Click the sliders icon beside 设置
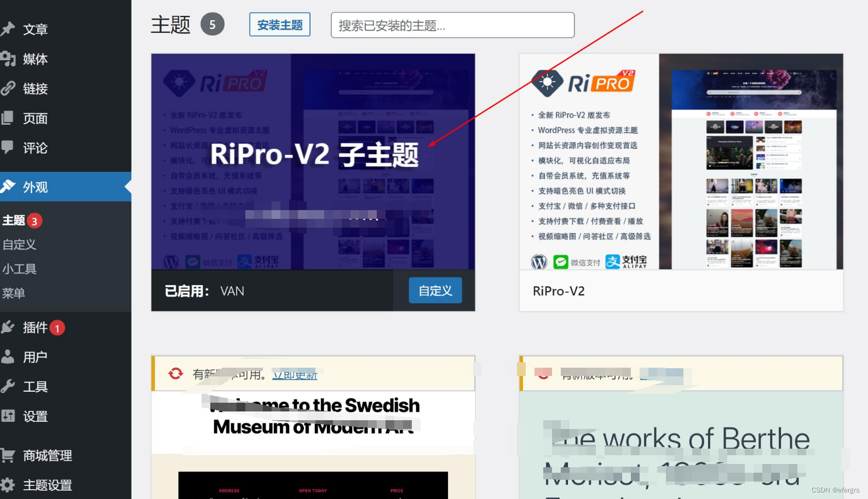Image resolution: width=868 pixels, height=499 pixels. (8, 416)
